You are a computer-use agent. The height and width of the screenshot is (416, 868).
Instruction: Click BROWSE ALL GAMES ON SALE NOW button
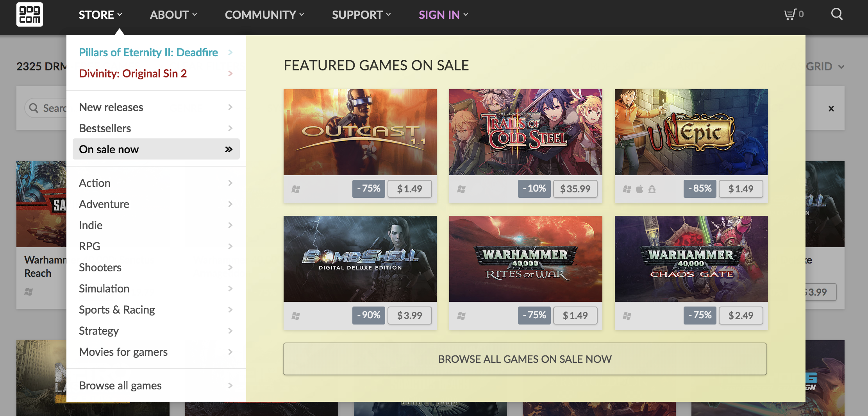525,359
